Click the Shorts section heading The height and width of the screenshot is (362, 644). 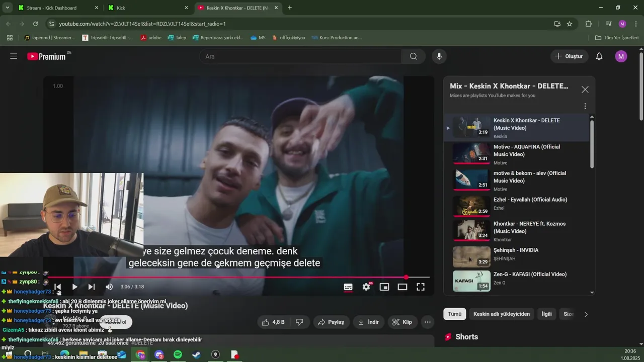[466, 337]
